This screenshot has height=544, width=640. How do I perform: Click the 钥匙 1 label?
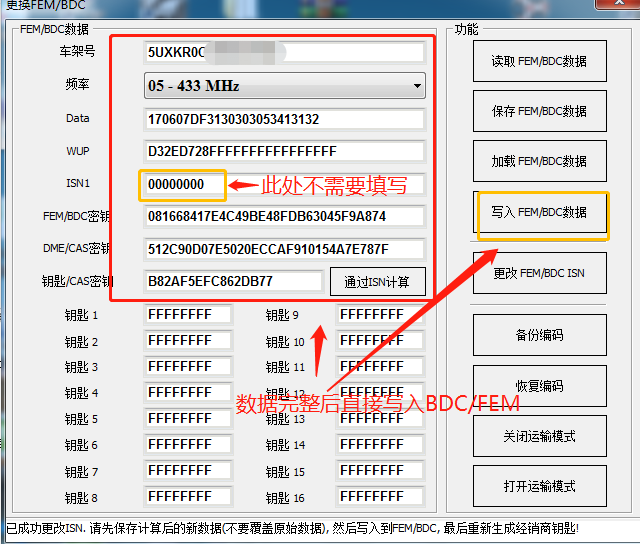tap(81, 315)
